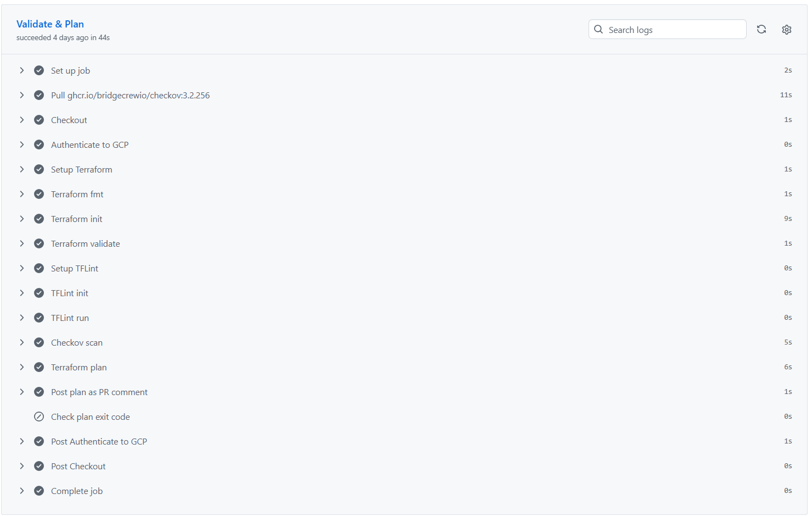Viewport: 812px width, 516px height.
Task: Click success checkmark for Post plan as PR comment
Action: (x=39, y=392)
